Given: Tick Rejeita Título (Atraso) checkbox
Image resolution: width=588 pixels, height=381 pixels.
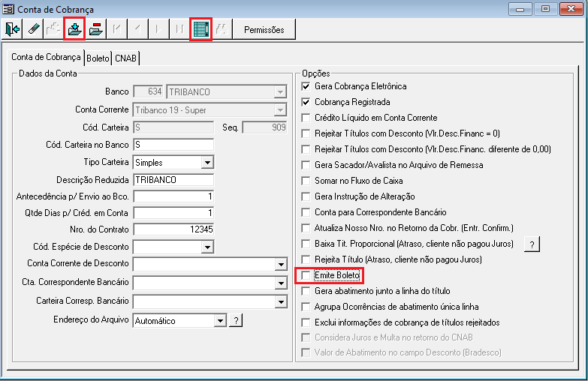Looking at the screenshot, I should click(x=306, y=259).
